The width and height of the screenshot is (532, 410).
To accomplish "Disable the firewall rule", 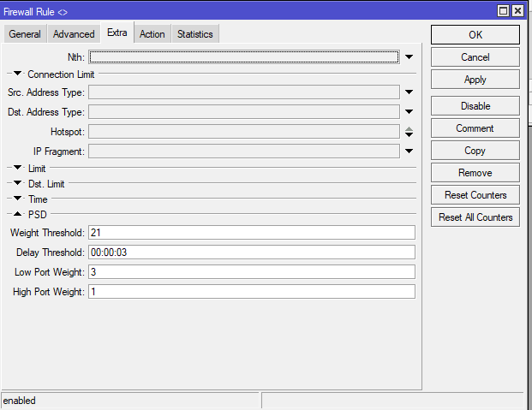I will click(475, 106).
